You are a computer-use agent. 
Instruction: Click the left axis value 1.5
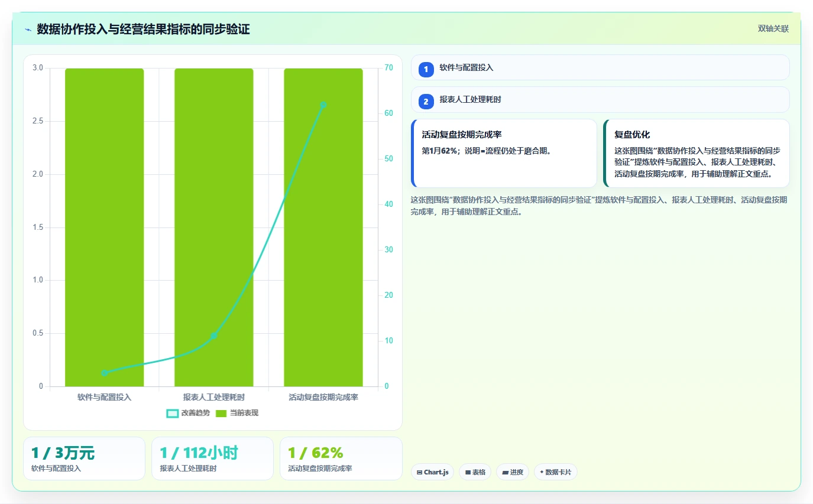38,227
